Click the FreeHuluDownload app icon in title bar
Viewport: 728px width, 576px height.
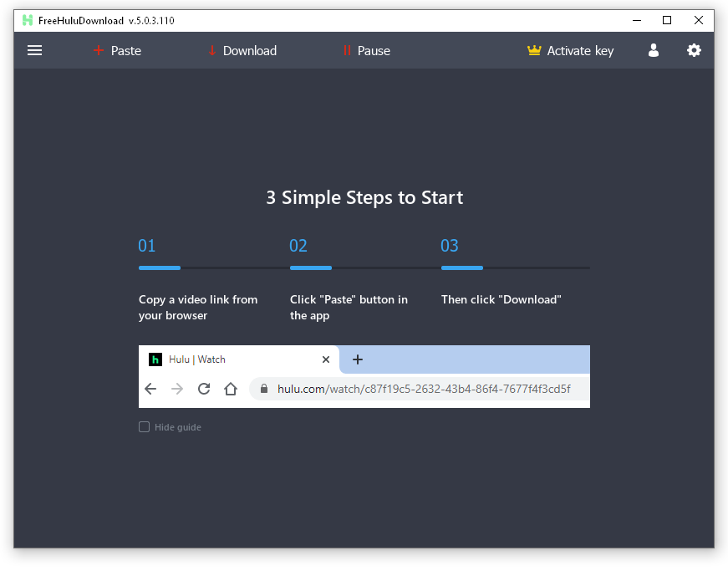pyautogui.click(x=28, y=20)
